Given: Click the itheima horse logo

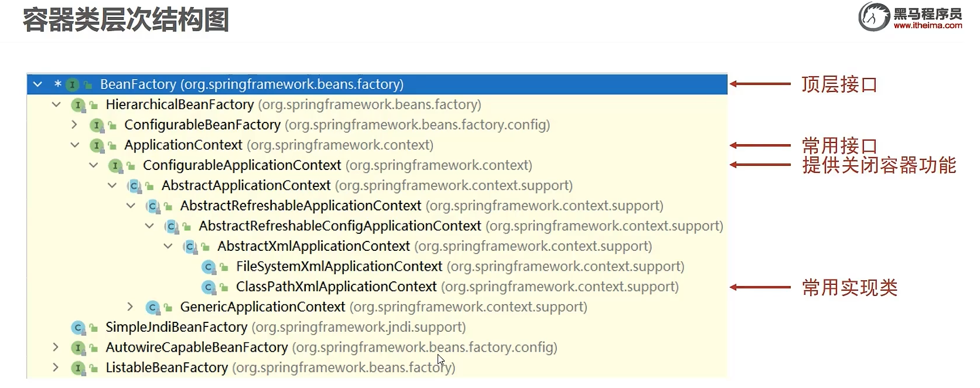Looking at the screenshot, I should [x=874, y=16].
